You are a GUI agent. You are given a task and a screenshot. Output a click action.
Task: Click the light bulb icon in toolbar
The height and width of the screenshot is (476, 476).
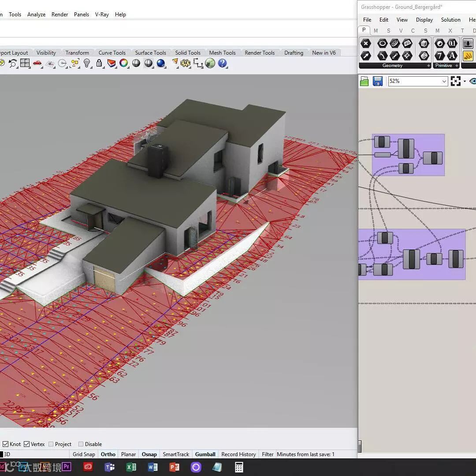pos(87,63)
